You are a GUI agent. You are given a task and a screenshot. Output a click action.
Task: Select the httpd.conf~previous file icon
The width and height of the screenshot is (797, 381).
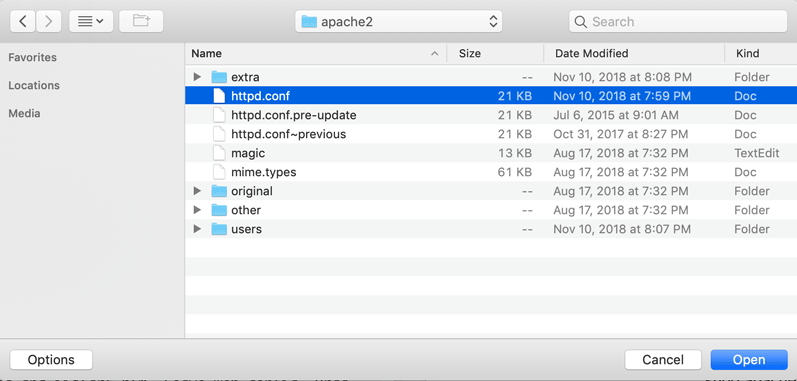(x=219, y=134)
